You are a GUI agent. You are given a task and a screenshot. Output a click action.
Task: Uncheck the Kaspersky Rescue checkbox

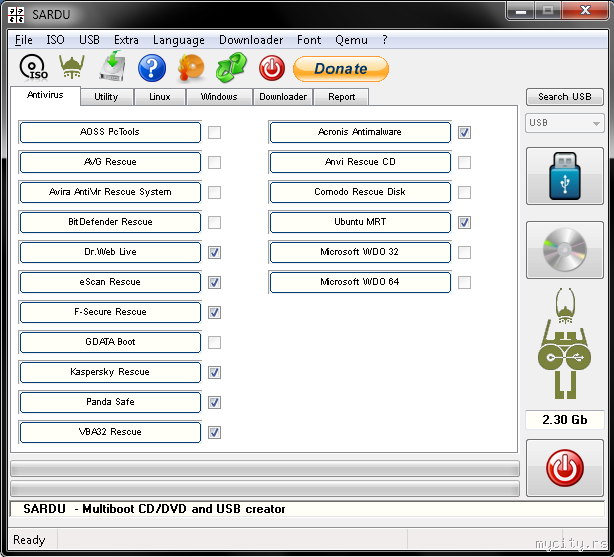[214, 372]
